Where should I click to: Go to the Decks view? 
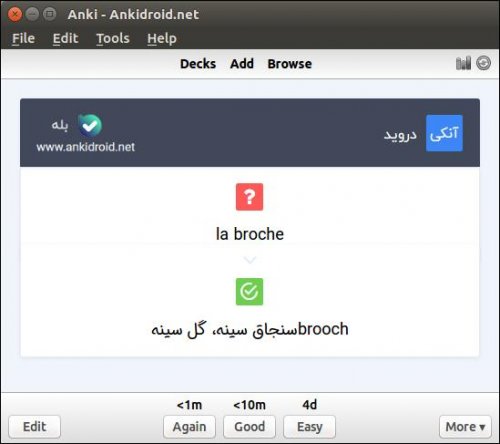(x=198, y=64)
